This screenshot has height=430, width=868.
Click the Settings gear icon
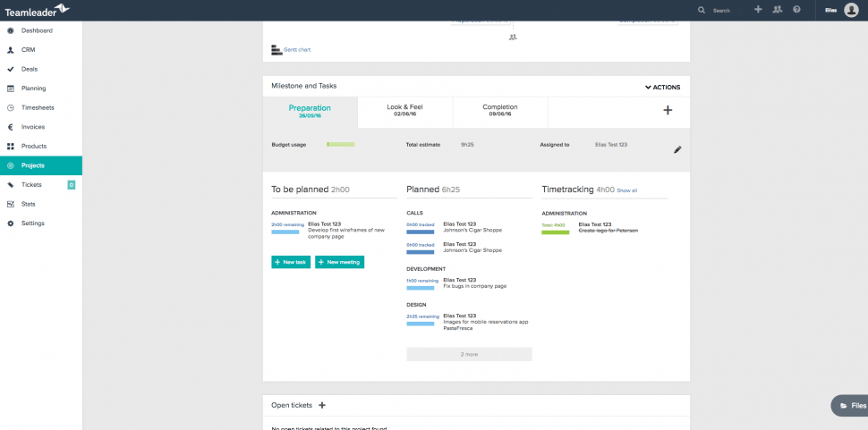point(10,223)
